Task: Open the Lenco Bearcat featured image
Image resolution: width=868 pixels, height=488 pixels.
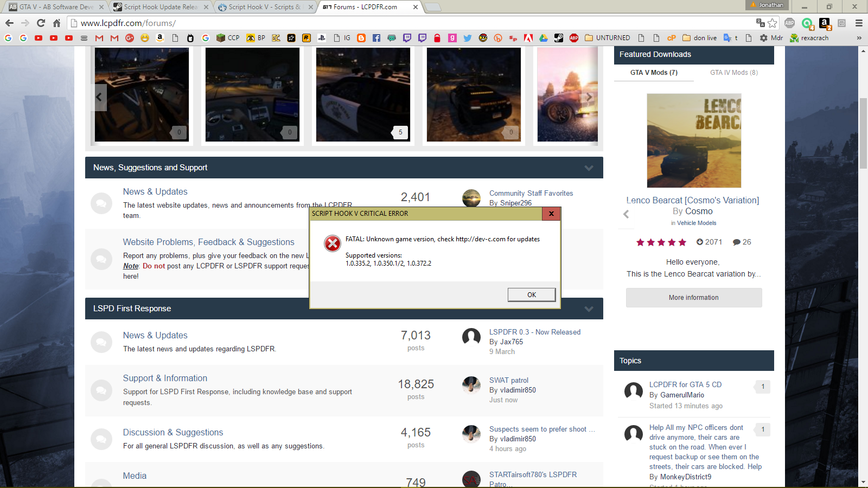Action: pos(694,140)
